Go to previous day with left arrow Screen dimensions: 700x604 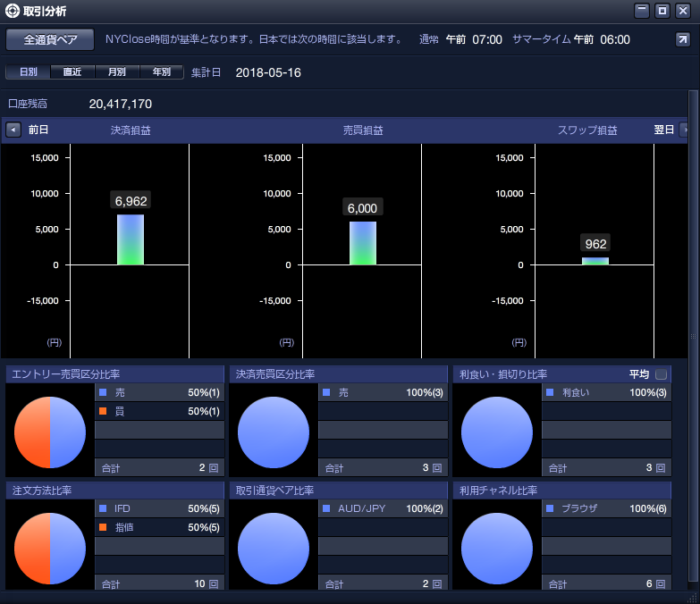pos(13,130)
